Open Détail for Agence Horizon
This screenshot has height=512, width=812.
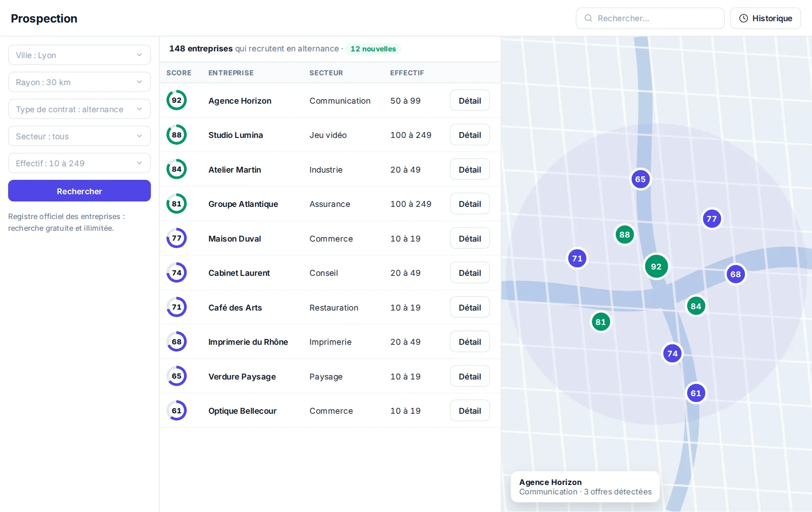470,101
